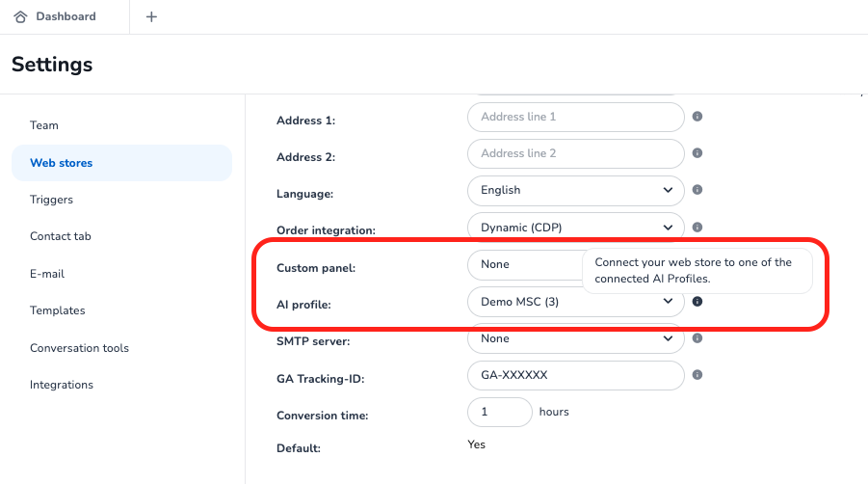Click the AI profile info icon
Image resolution: width=868 pixels, height=484 pixels.
click(x=697, y=302)
